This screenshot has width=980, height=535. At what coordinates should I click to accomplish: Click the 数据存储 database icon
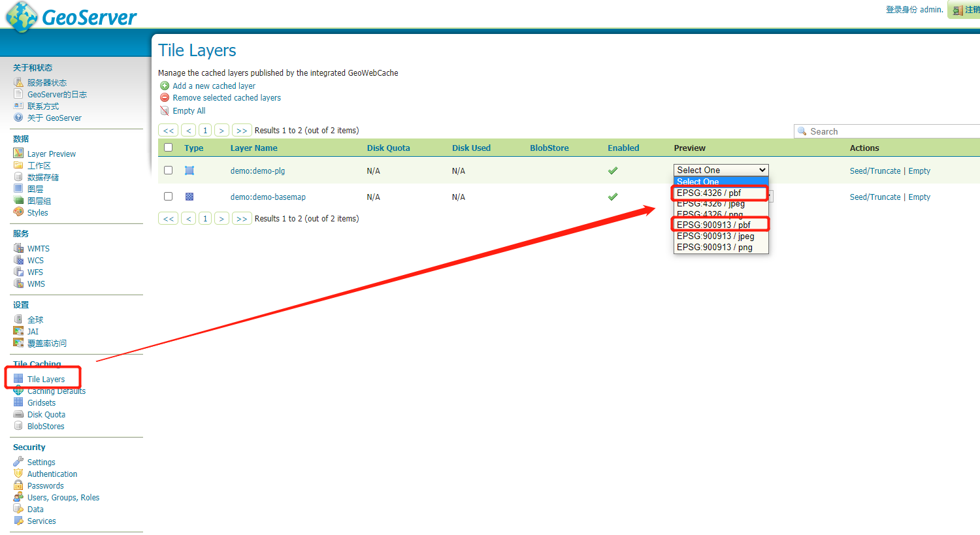coord(18,177)
